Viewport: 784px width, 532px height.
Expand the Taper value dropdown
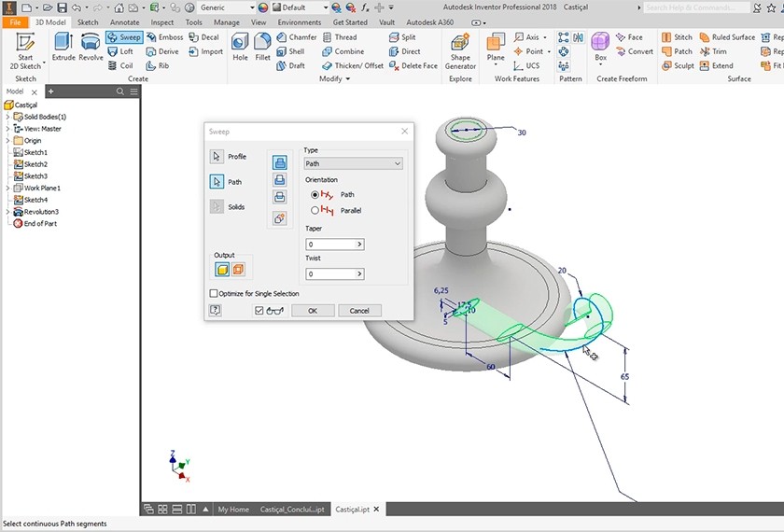pos(359,245)
